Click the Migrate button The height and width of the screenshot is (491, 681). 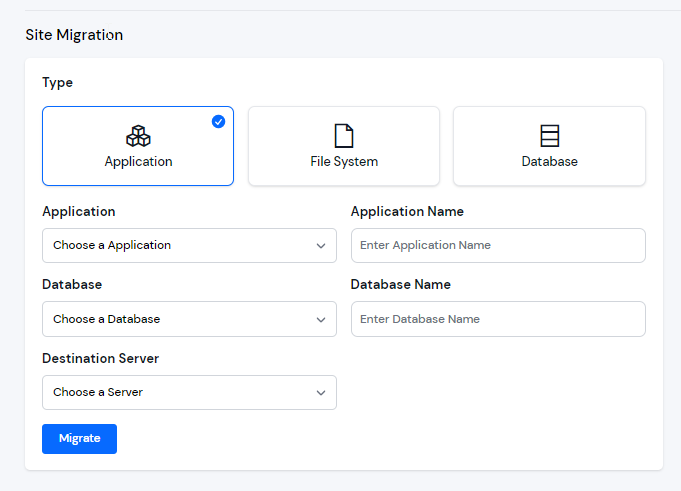pos(79,439)
